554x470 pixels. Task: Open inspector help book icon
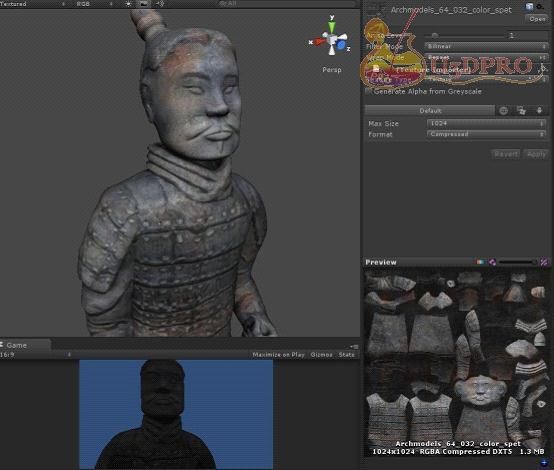pyautogui.click(x=529, y=6)
